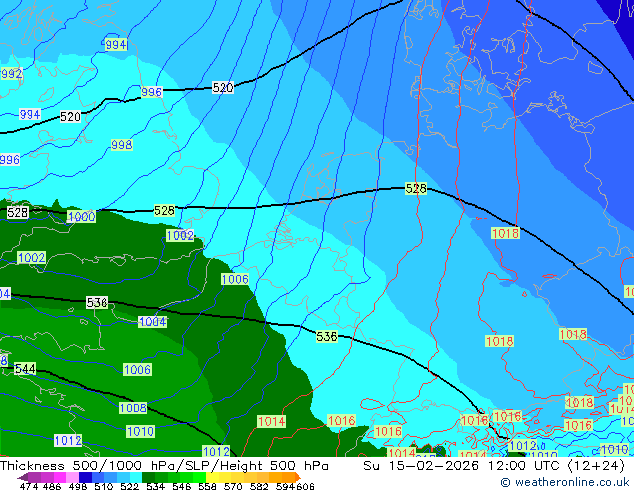Click the '582' legend value
This screenshot has height=490, width=634.
(259, 486)
